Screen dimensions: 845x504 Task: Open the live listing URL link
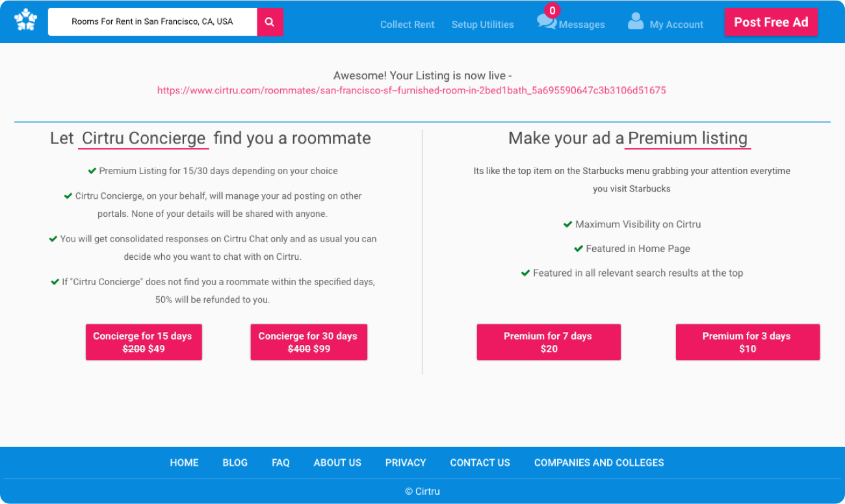click(x=411, y=90)
